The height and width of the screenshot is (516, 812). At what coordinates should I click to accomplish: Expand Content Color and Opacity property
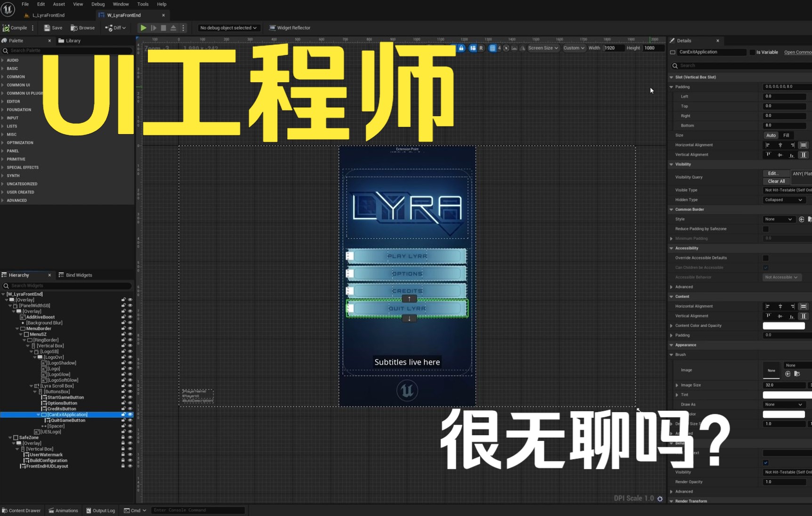click(x=671, y=325)
